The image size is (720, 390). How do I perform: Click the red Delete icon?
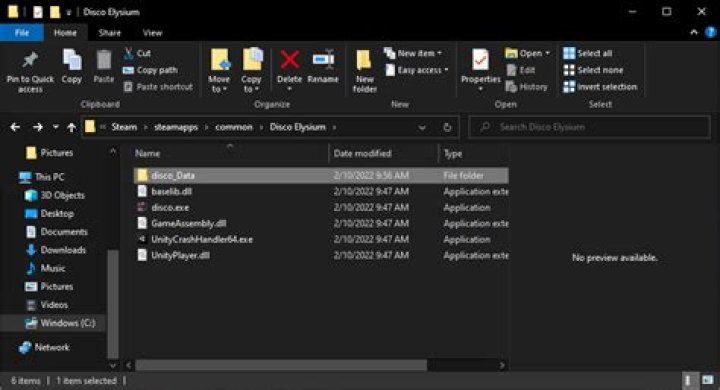coord(290,60)
